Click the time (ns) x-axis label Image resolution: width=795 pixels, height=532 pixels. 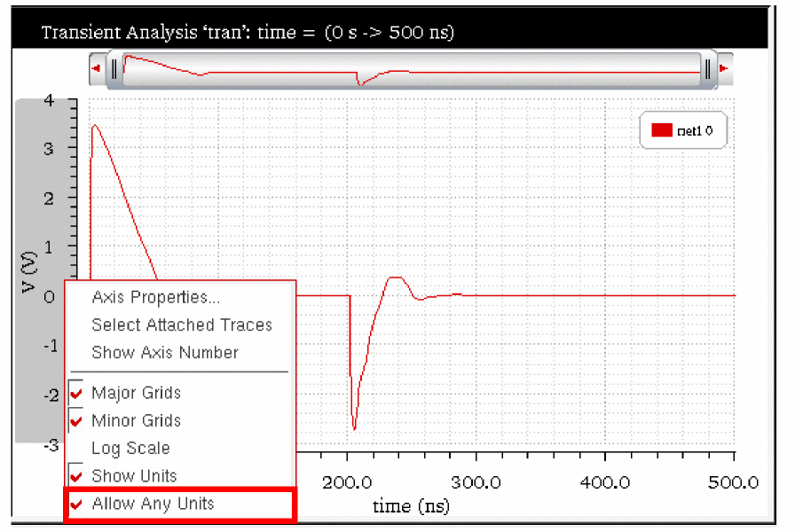[x=411, y=505]
